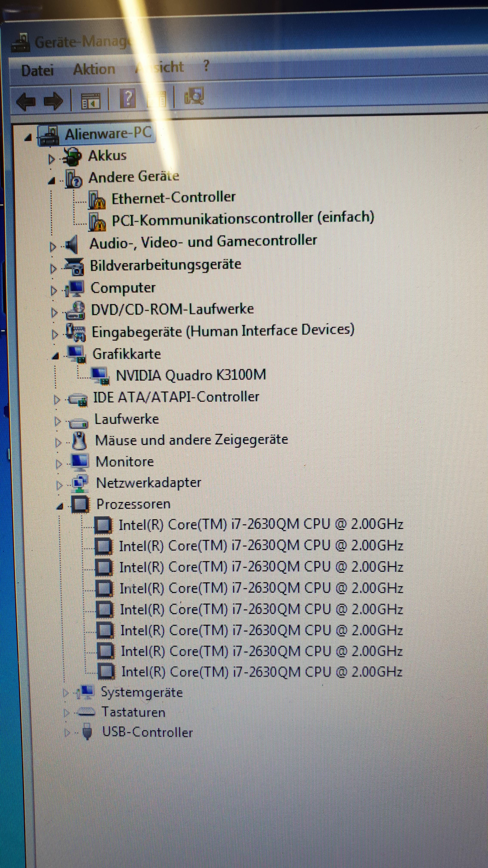
Task: Expand Audio-, Video- und Gamecontroller
Action: pyautogui.click(x=53, y=247)
